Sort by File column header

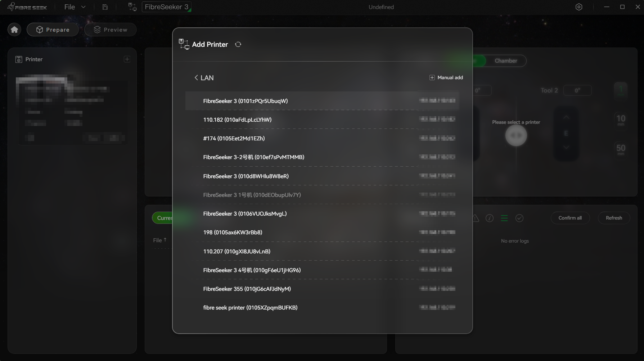pyautogui.click(x=160, y=240)
